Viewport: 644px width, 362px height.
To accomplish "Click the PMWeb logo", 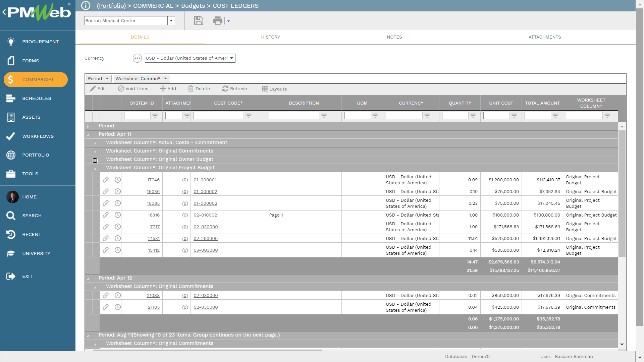I will 39,12.
